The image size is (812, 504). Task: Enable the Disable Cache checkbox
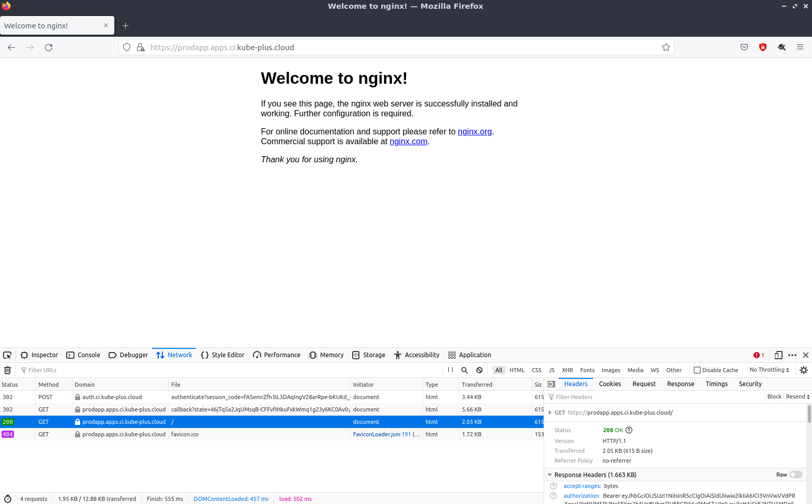click(x=697, y=370)
